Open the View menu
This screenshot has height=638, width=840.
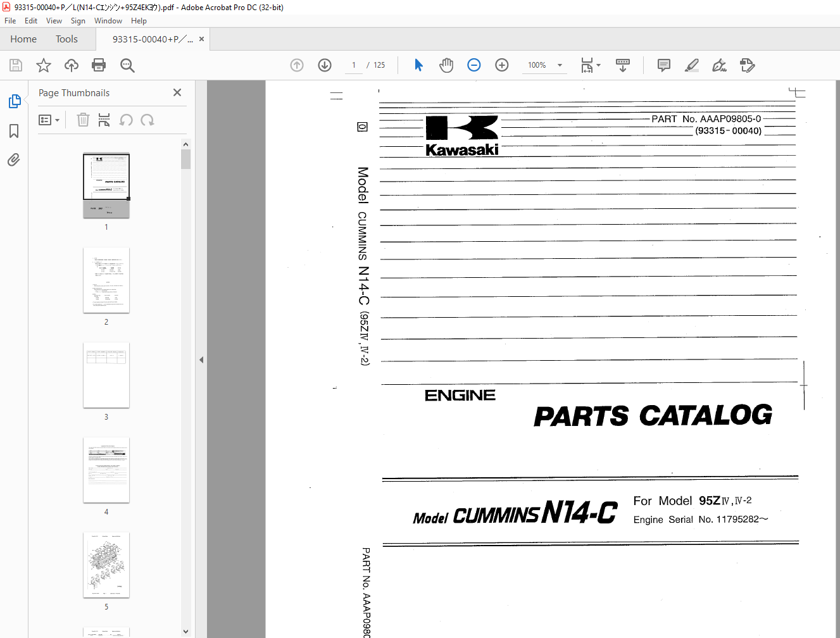tap(54, 21)
